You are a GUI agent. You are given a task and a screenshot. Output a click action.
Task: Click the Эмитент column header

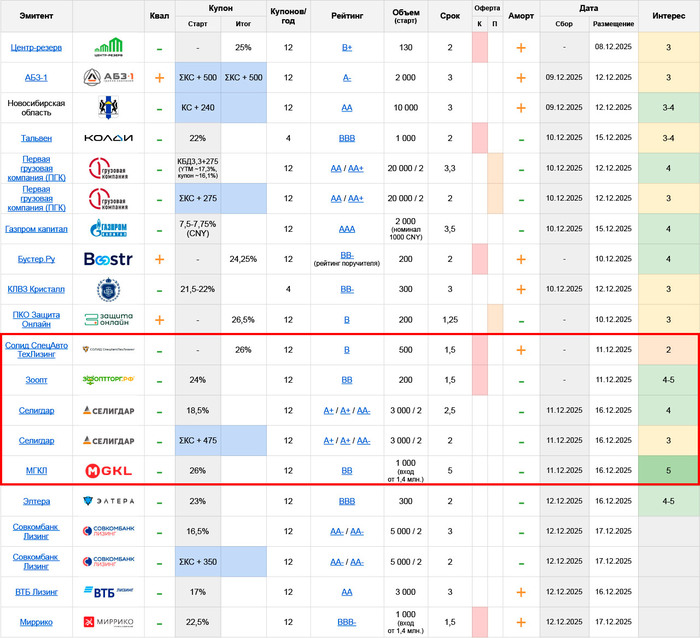tap(37, 16)
